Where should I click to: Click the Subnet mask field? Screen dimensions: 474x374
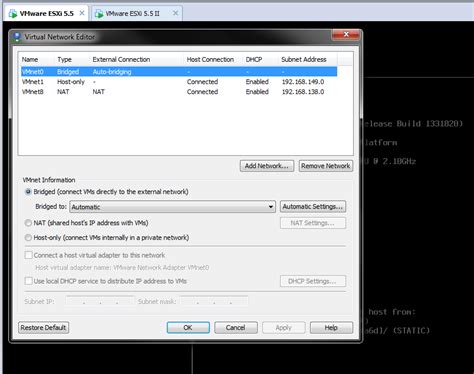click(214, 301)
